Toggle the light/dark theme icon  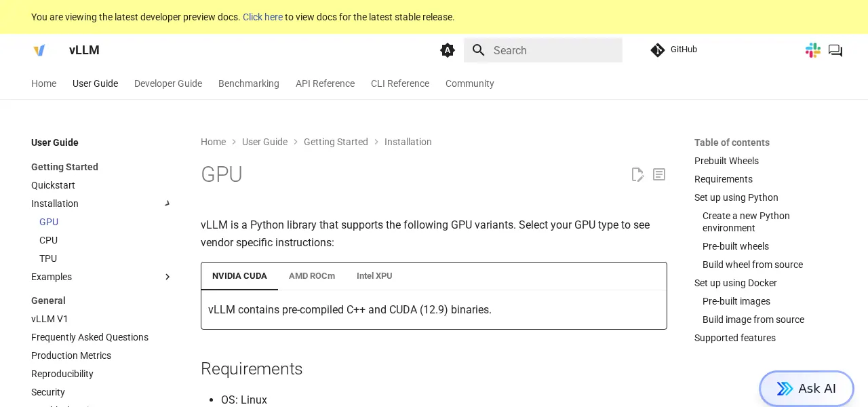click(x=448, y=50)
